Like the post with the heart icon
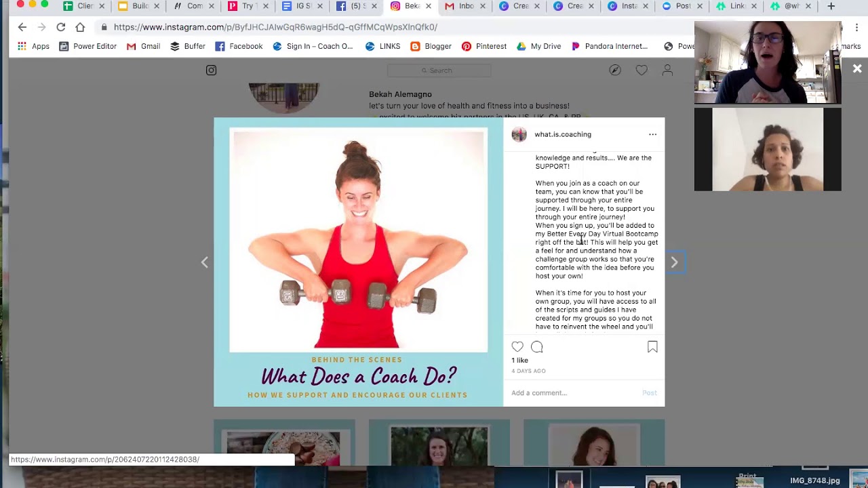The height and width of the screenshot is (488, 868). [517, 347]
